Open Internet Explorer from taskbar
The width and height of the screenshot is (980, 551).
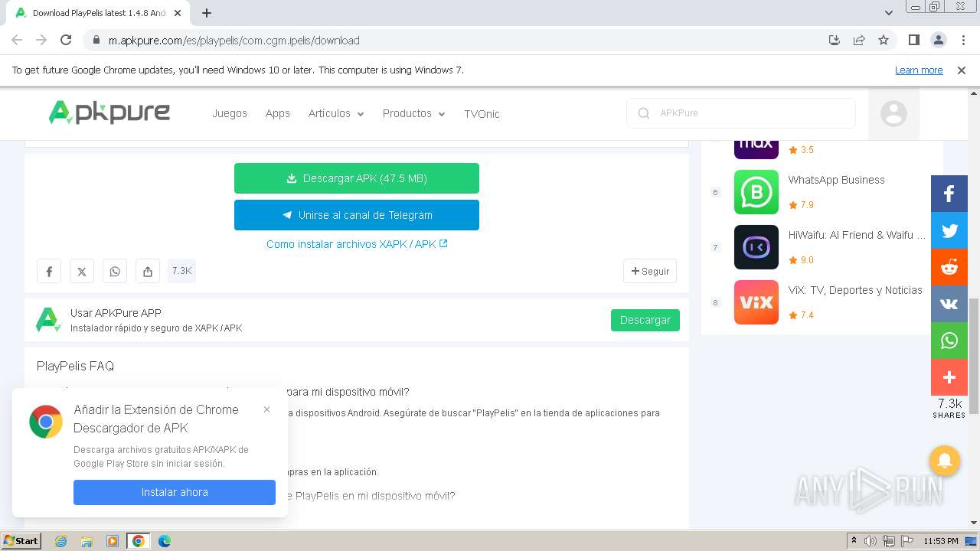pos(61,540)
